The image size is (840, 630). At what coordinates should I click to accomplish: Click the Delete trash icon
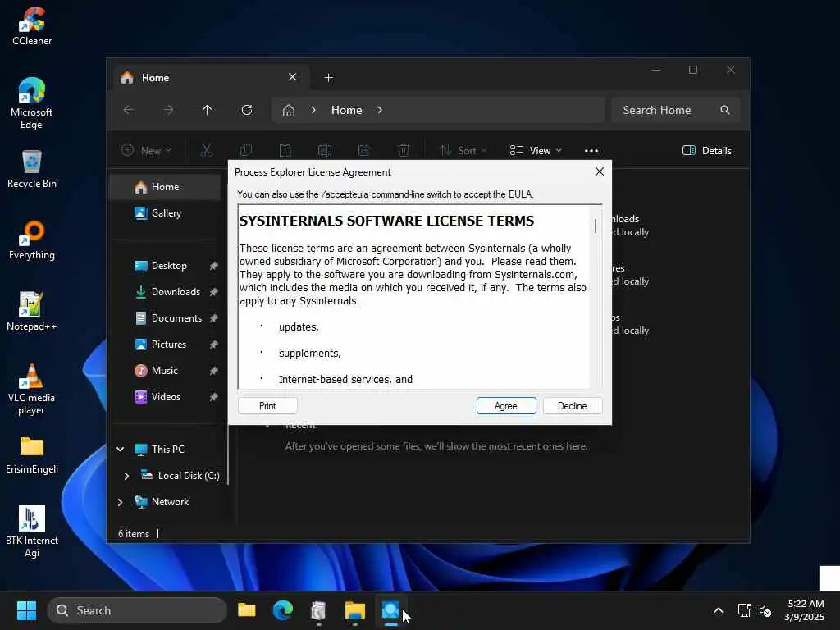[x=404, y=151]
